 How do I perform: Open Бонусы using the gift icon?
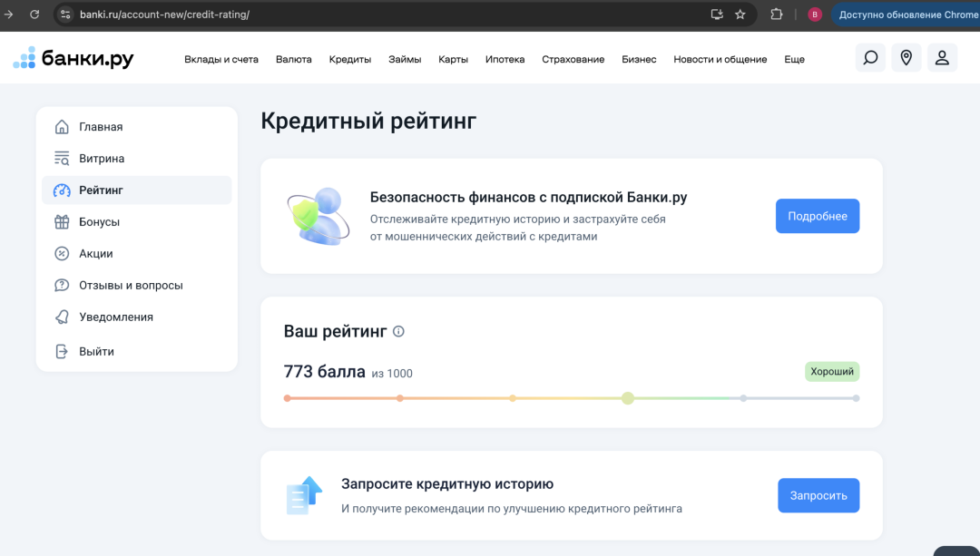click(x=62, y=221)
